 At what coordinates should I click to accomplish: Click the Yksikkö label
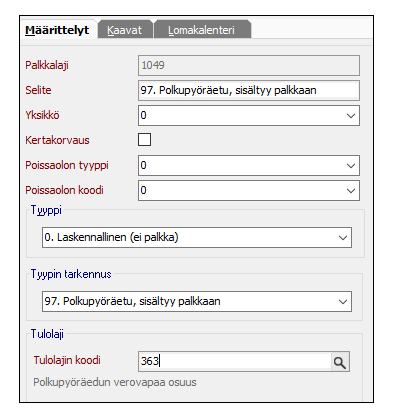pyautogui.click(x=42, y=115)
